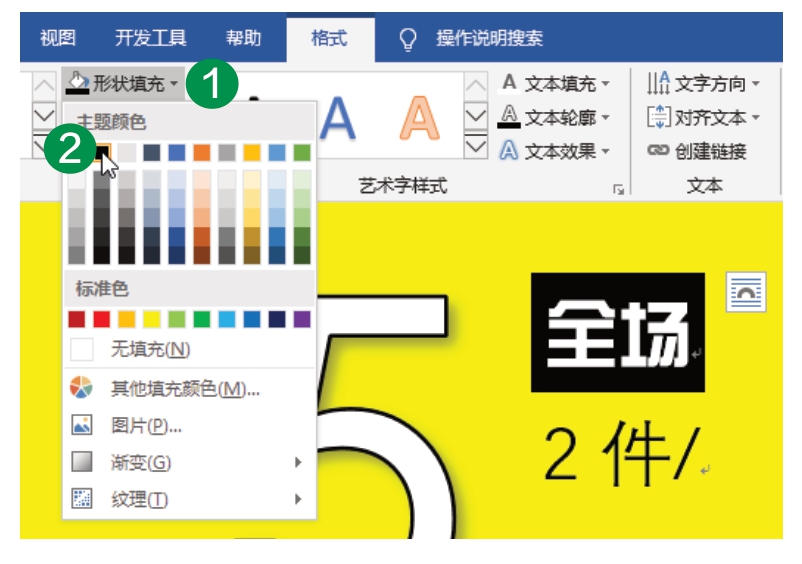Image resolution: width=802 pixels, height=564 pixels.
Task: Pick the blue theme color swatch
Action: tap(177, 152)
